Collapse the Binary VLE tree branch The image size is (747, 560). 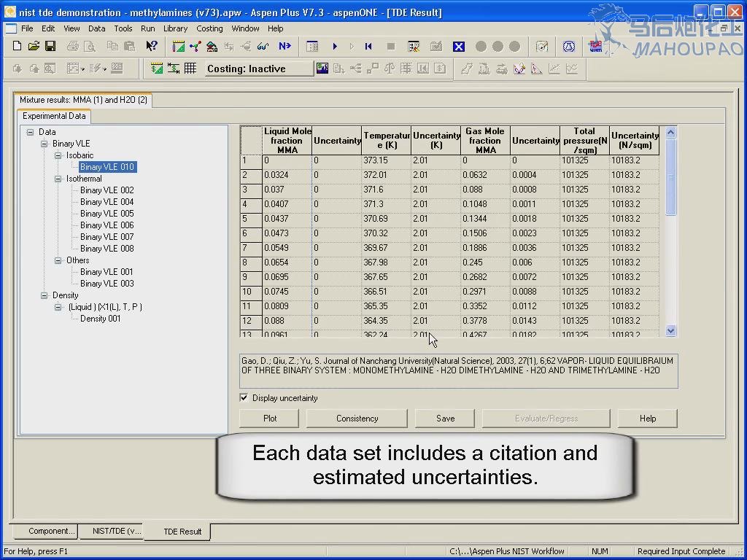tap(44, 144)
